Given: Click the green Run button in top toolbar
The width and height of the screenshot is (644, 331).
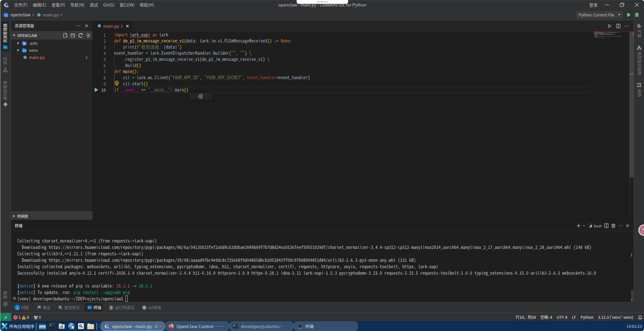Looking at the screenshot, I should click(629, 15).
